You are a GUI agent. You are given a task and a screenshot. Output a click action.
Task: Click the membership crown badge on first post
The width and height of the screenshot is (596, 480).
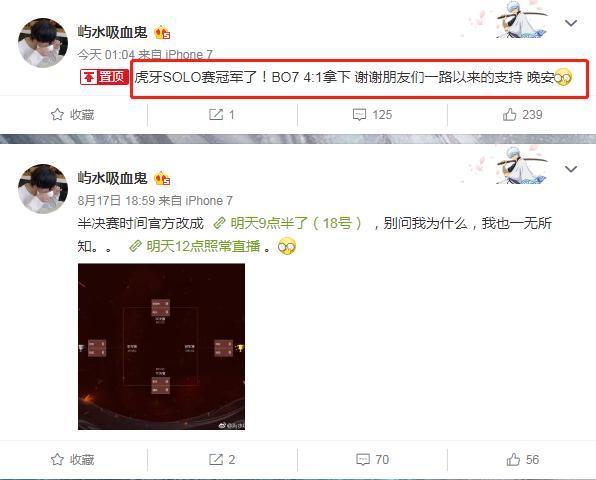point(162,33)
